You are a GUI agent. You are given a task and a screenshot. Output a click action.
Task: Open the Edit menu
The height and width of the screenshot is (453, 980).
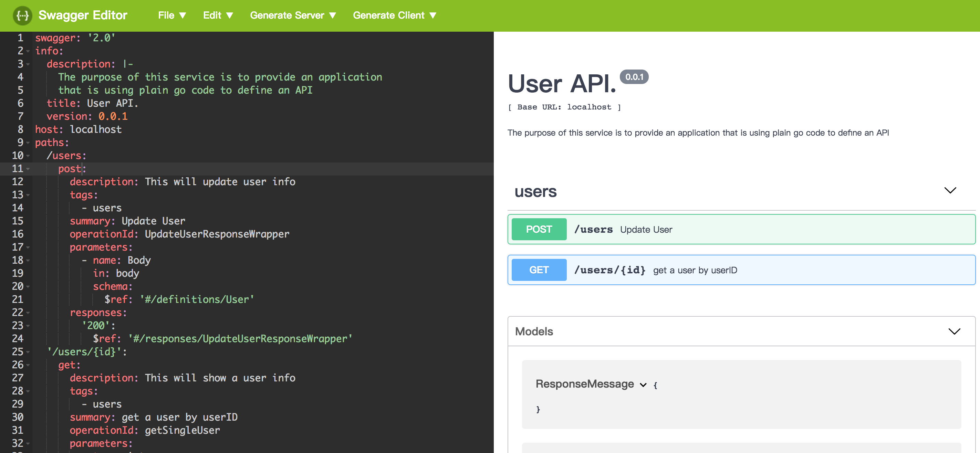[x=218, y=15]
